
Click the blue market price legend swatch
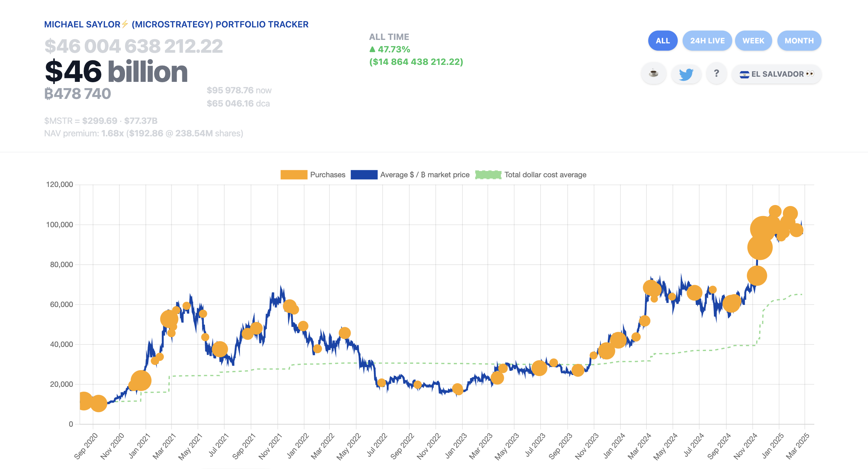363,174
